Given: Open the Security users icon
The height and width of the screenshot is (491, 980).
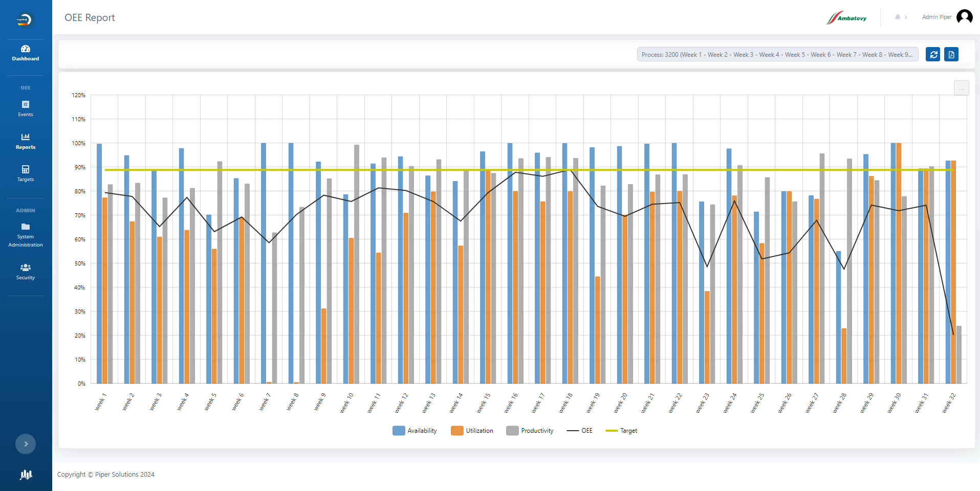Looking at the screenshot, I should click(26, 267).
